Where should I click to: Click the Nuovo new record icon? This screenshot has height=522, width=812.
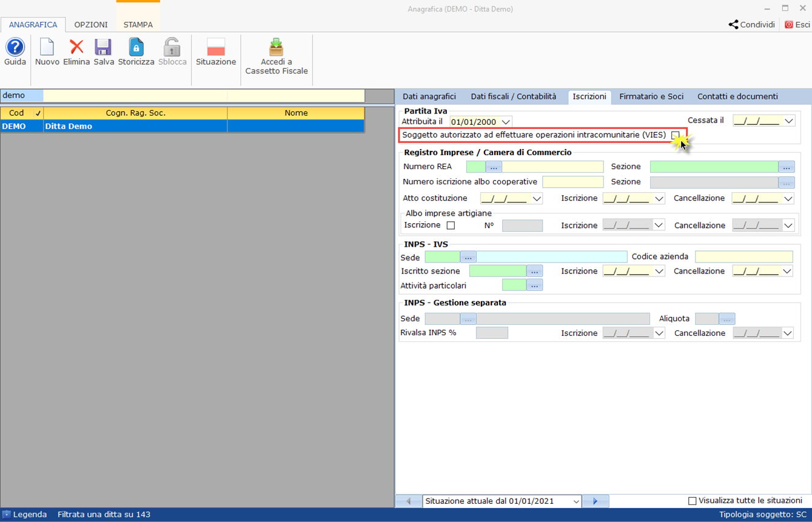pyautogui.click(x=47, y=48)
